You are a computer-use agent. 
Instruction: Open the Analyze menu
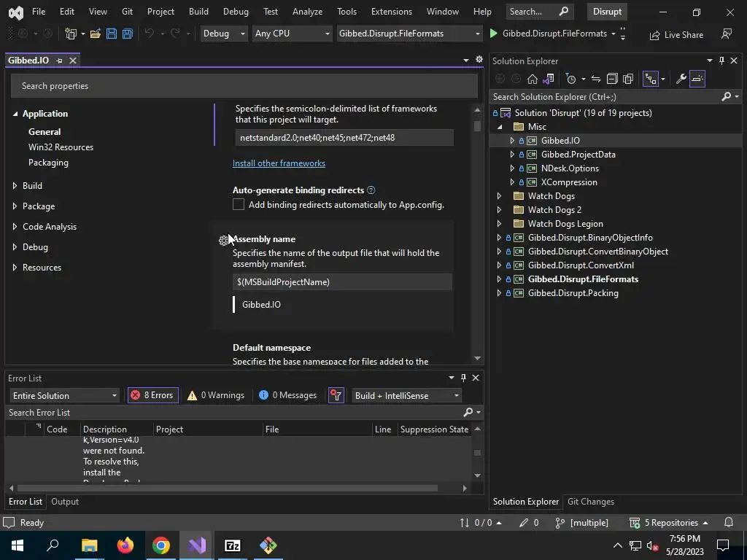tap(307, 12)
